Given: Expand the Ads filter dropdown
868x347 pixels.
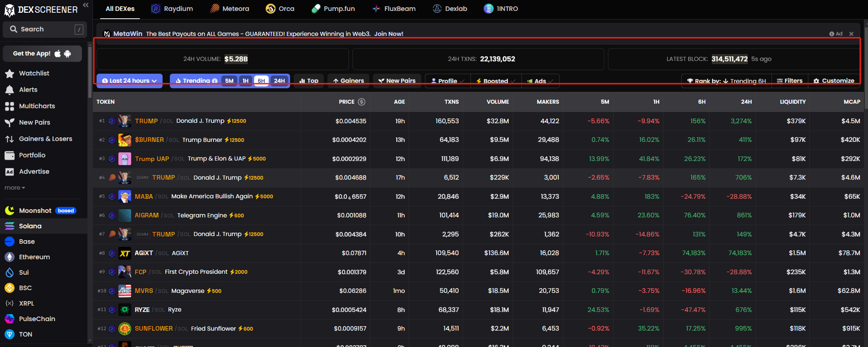Looking at the screenshot, I should (x=540, y=81).
